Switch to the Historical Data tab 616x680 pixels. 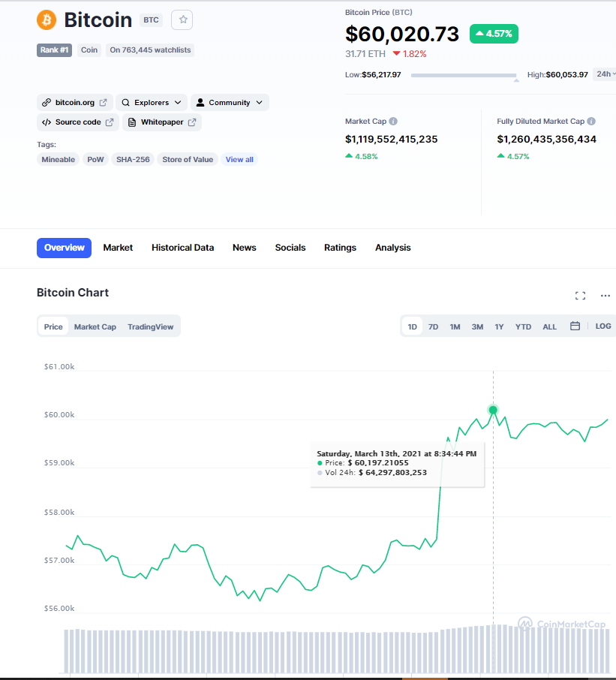[182, 248]
